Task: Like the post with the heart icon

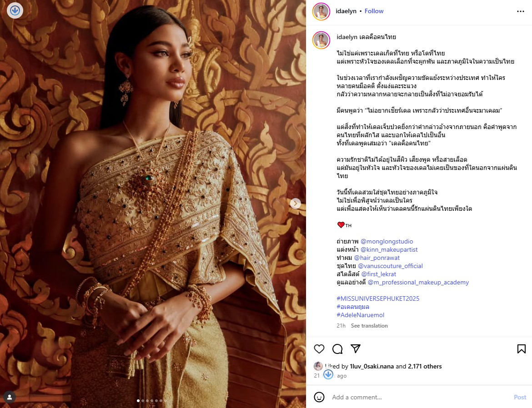Action: click(x=319, y=348)
